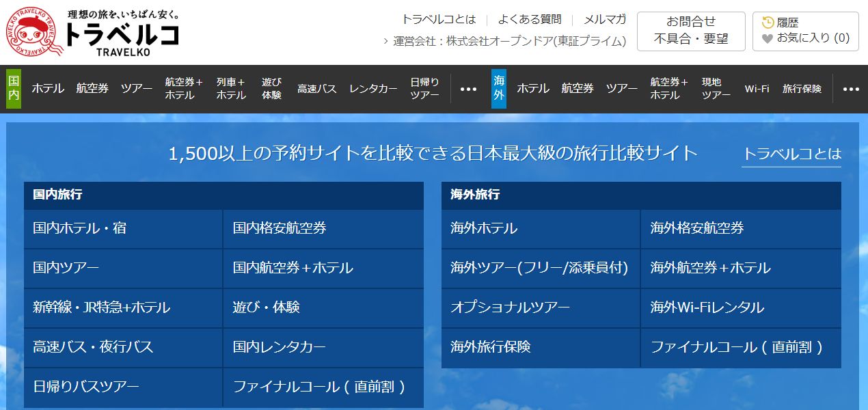The width and height of the screenshot is (868, 410).
Task: Click the Travelko logo
Action: 89,31
